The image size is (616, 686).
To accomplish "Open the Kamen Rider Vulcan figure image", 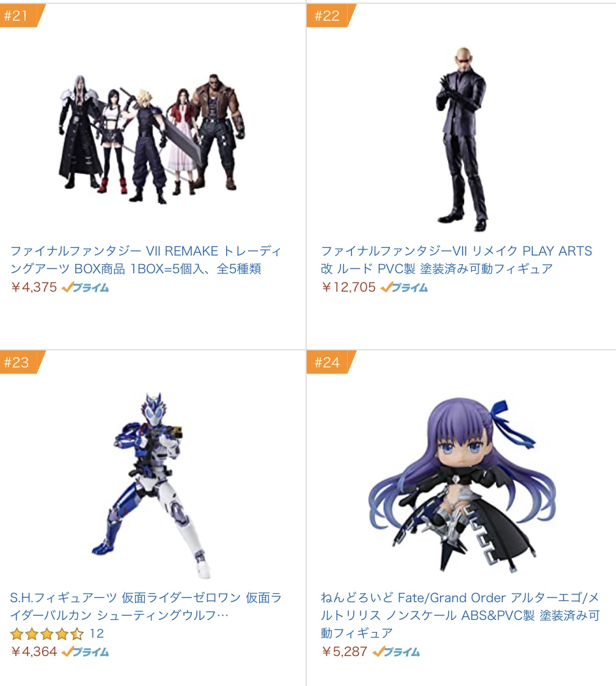I will [152, 485].
